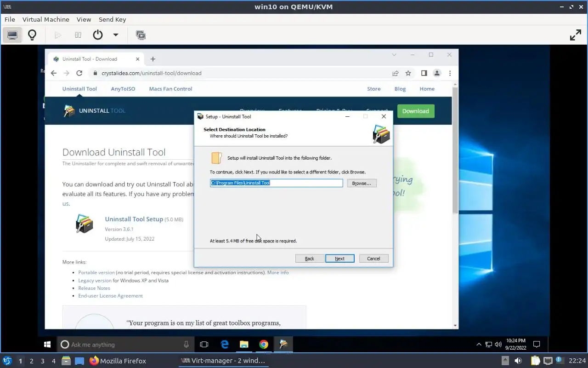The height and width of the screenshot is (368, 588).
Task: Click the crystalidea.com address bar
Action: coord(239,73)
